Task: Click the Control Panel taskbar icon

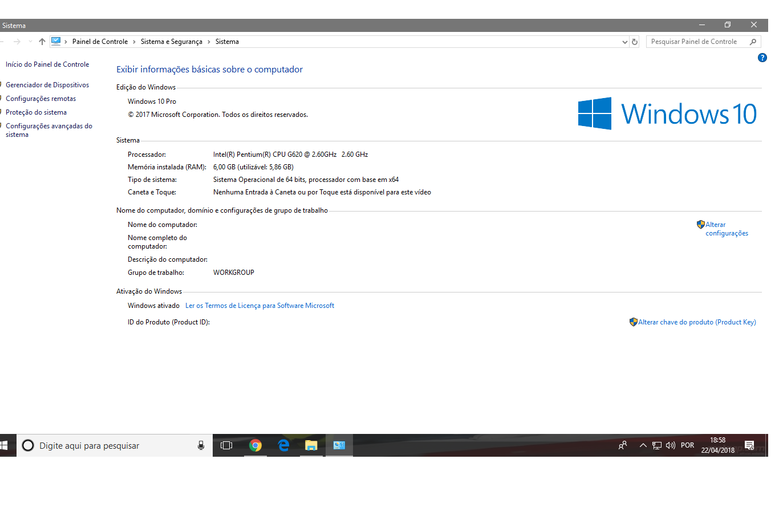Action: pos(339,445)
